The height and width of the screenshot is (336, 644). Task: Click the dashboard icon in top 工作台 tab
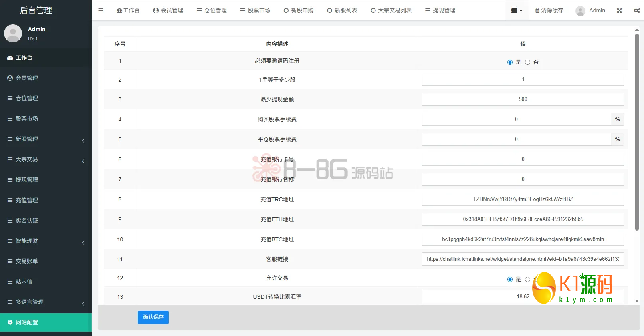coord(119,10)
